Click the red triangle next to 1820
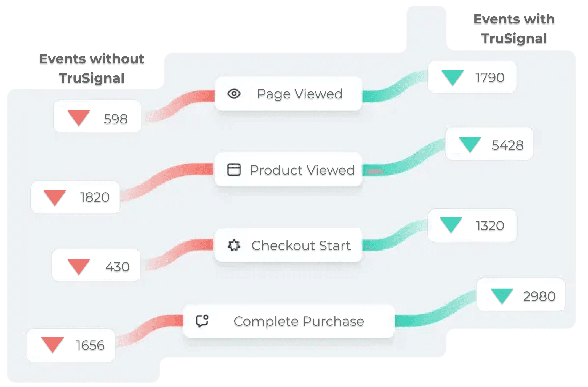The image size is (588, 387). (55, 197)
